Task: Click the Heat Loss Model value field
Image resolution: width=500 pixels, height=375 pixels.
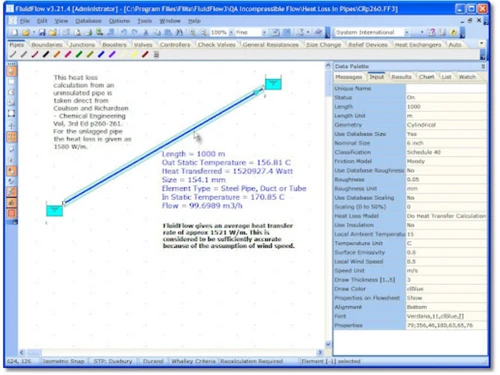Action: (446, 216)
